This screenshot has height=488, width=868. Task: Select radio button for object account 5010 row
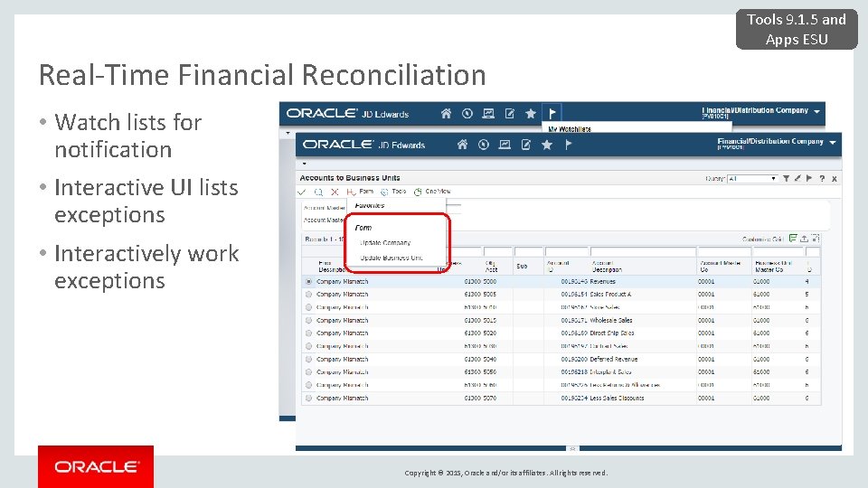[x=309, y=307]
